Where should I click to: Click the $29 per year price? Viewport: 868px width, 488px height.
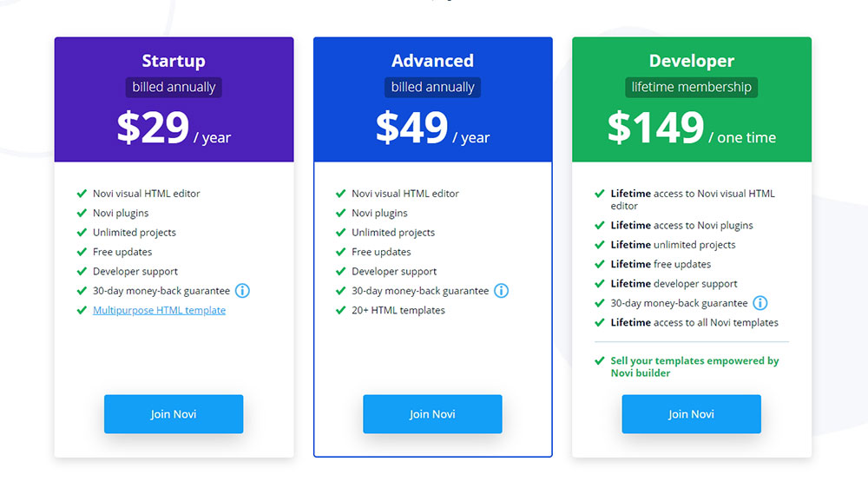174,129
